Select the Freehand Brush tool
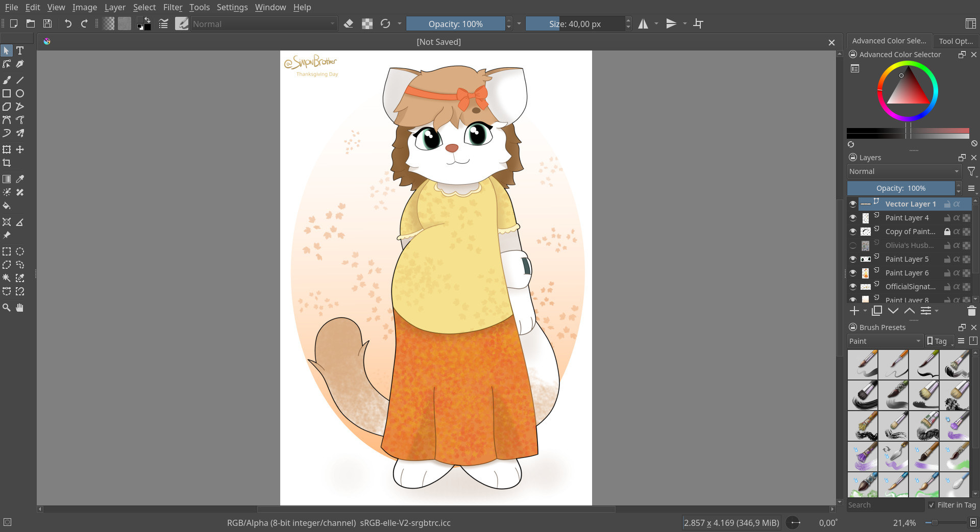980x532 pixels. coord(7,80)
